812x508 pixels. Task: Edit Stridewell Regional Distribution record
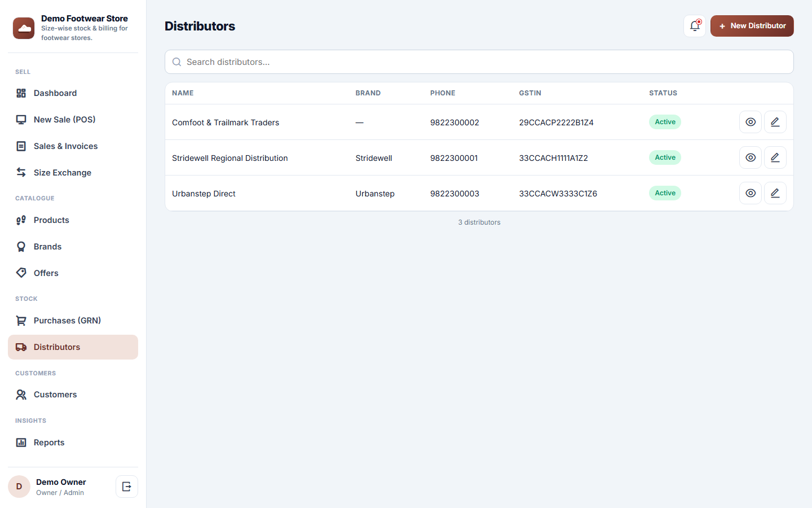[x=775, y=157]
